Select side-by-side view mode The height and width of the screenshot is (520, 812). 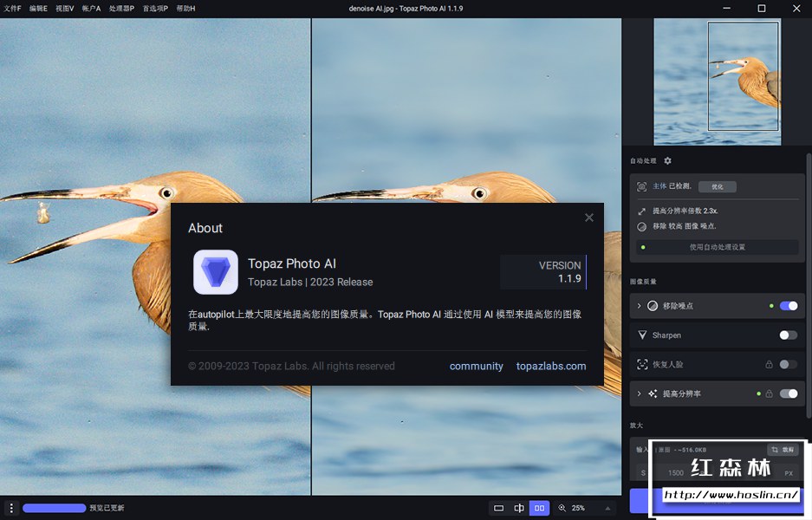click(x=539, y=508)
